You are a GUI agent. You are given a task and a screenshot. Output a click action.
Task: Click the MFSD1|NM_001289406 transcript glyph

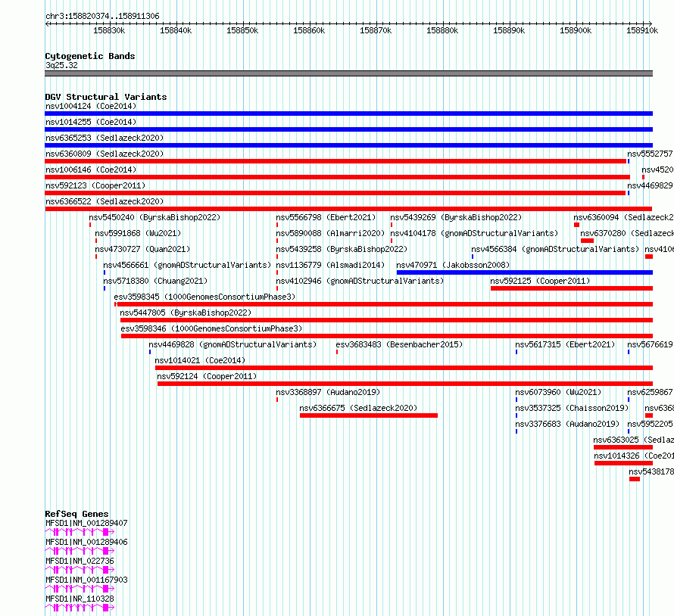click(x=80, y=551)
